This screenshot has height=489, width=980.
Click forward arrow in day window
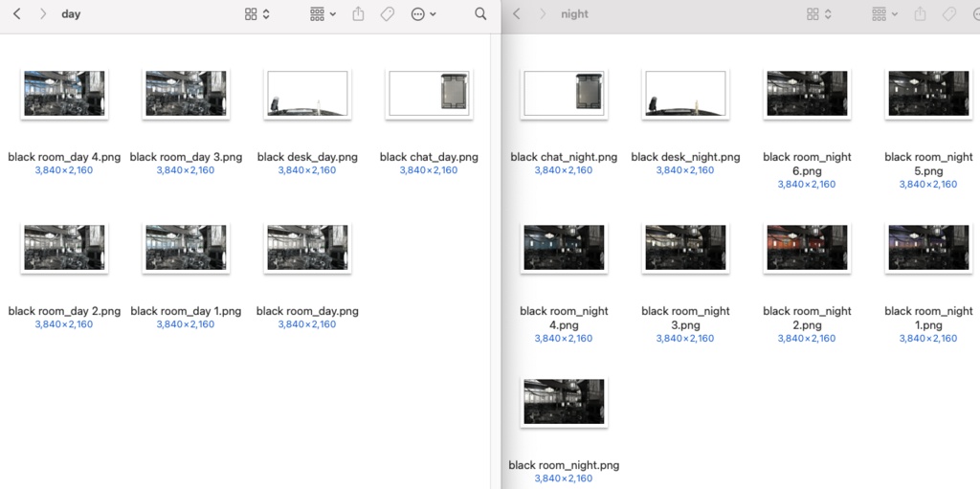[x=43, y=14]
